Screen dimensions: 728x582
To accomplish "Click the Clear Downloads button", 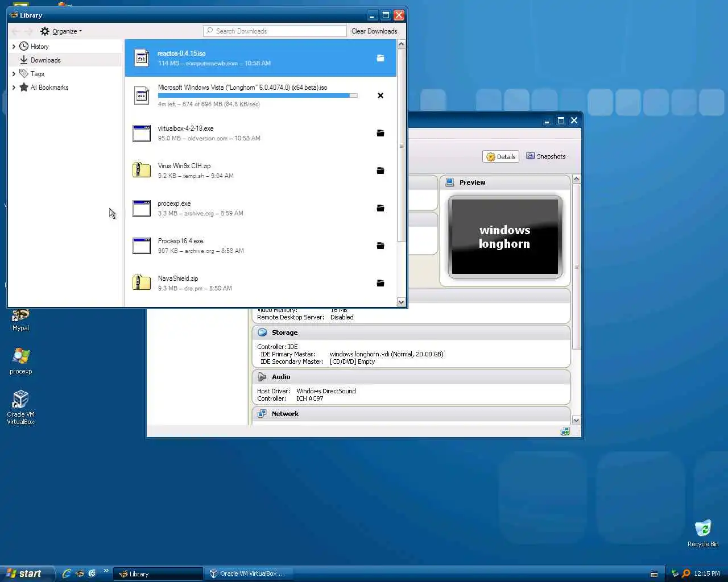I will point(374,31).
